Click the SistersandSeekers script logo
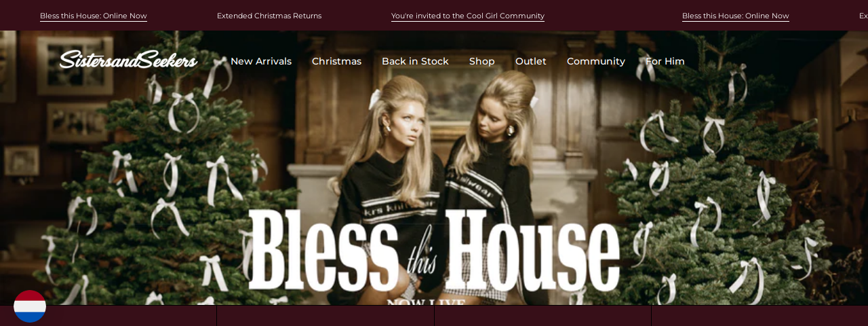The height and width of the screenshot is (326, 868). (x=128, y=60)
